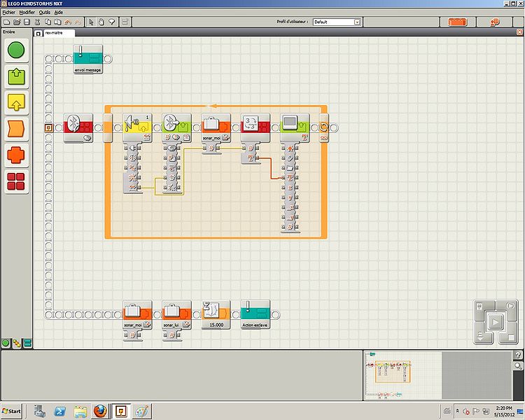Launch Firefox from the Windows taskbar
The height and width of the screenshot is (420, 525).
point(100,411)
